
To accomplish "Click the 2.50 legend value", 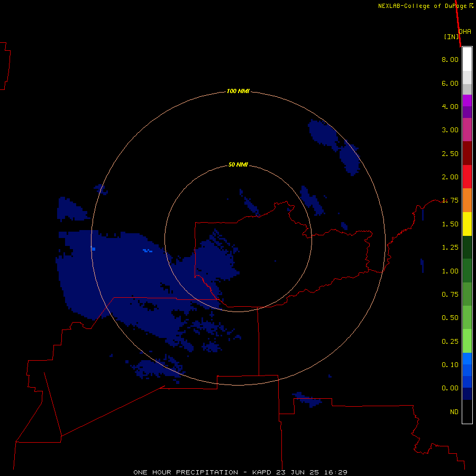I will (x=450, y=153).
